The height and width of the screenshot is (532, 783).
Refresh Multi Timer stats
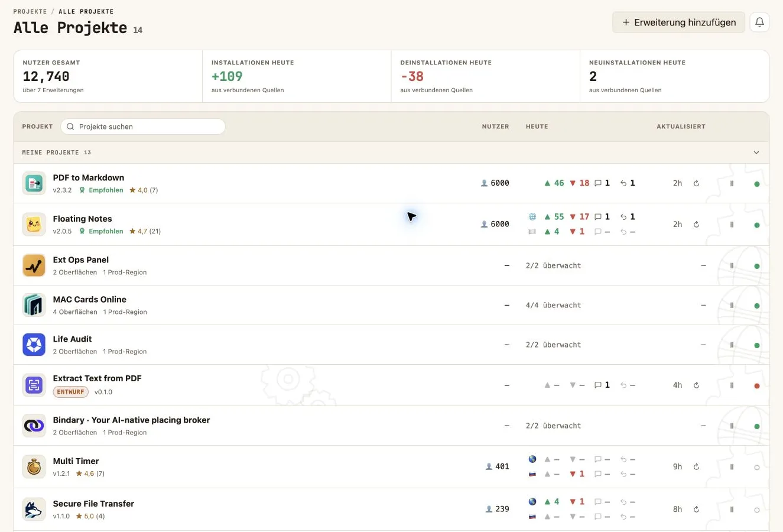(696, 467)
